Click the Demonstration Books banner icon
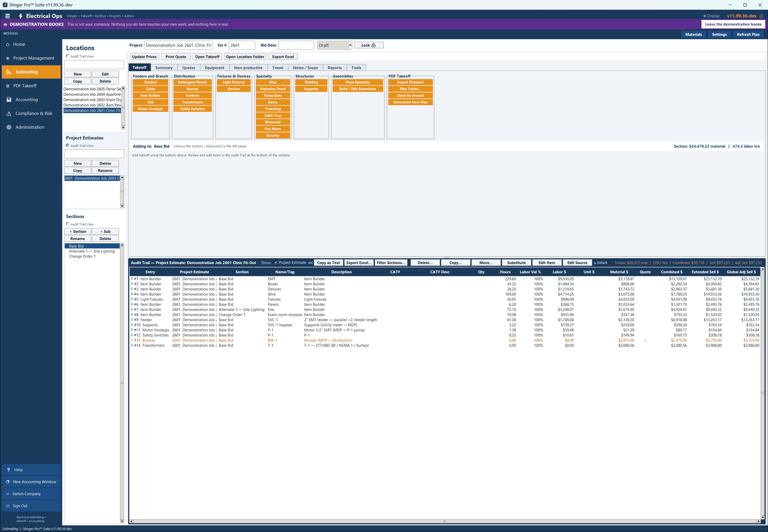 click(x=6, y=24)
